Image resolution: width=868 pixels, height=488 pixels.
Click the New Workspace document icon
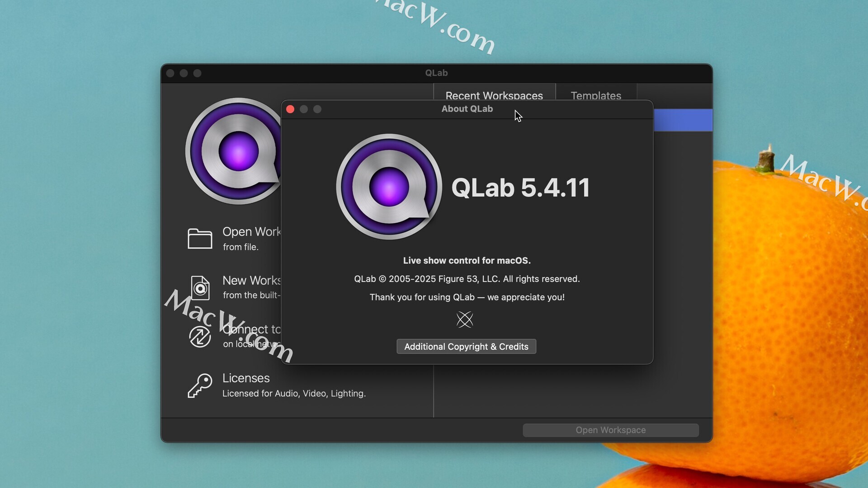click(x=200, y=288)
